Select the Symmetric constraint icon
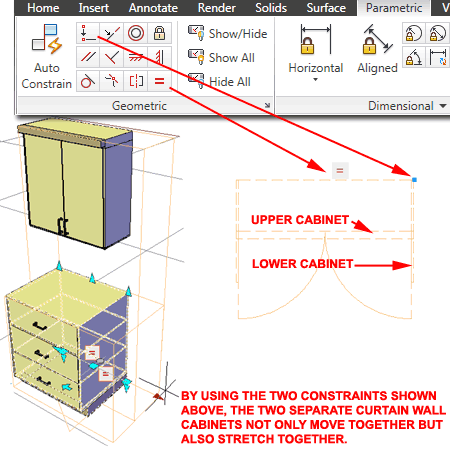 click(x=136, y=81)
